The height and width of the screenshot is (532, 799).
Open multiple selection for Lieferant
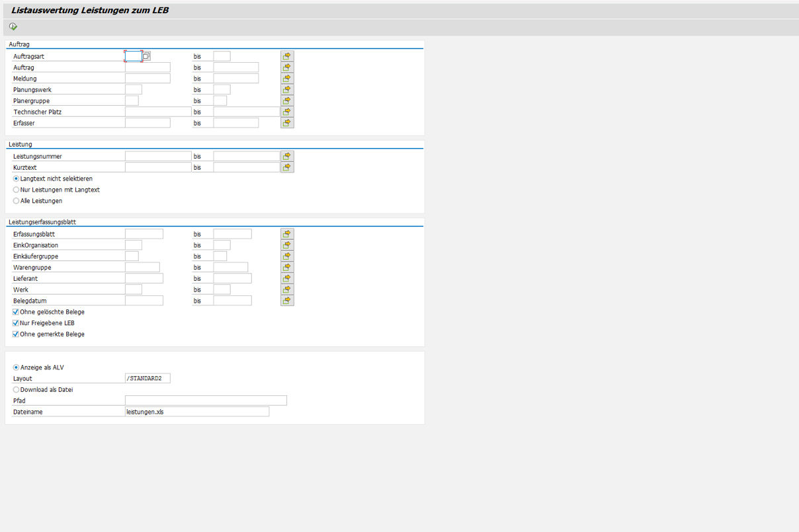point(287,278)
